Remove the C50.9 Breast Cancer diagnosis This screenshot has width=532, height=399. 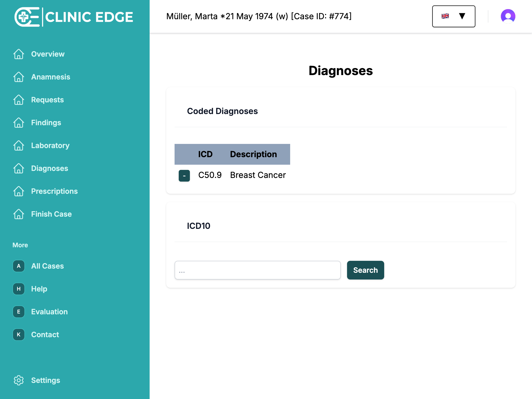[184, 176]
